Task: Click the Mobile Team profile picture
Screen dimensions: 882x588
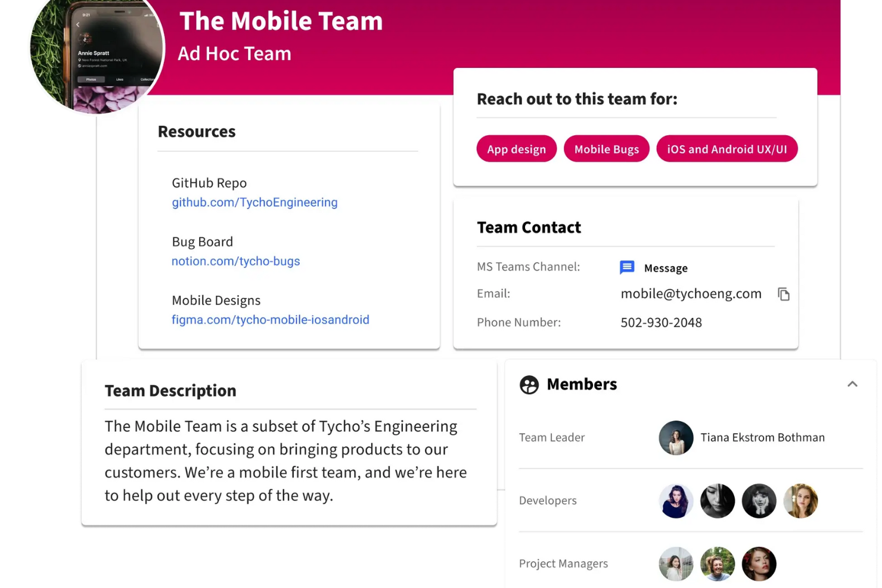Action: (97, 49)
